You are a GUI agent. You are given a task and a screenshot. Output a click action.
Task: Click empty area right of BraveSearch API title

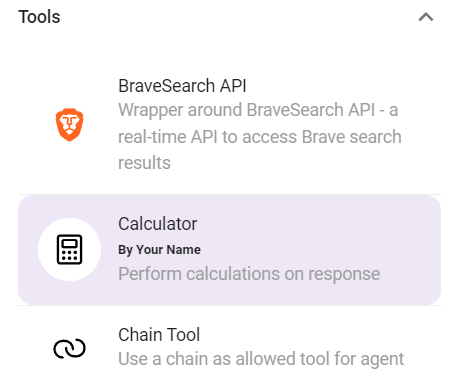click(x=343, y=86)
